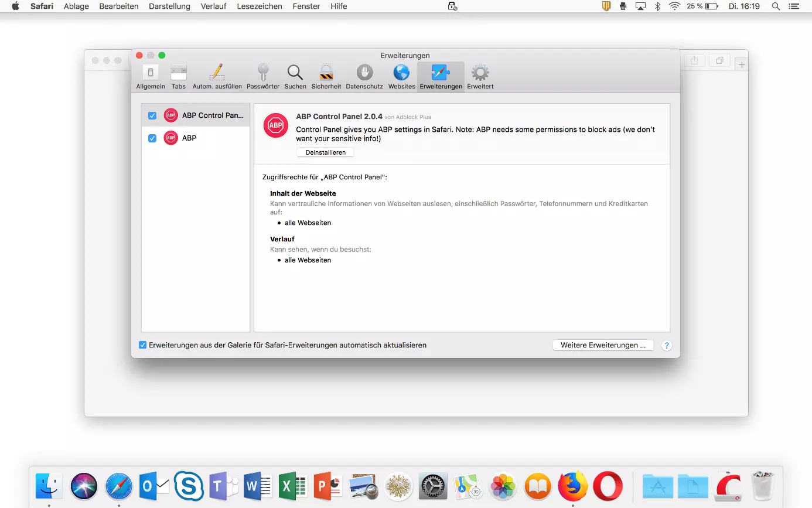
Task: Open Finder from the Dock
Action: tap(49, 486)
